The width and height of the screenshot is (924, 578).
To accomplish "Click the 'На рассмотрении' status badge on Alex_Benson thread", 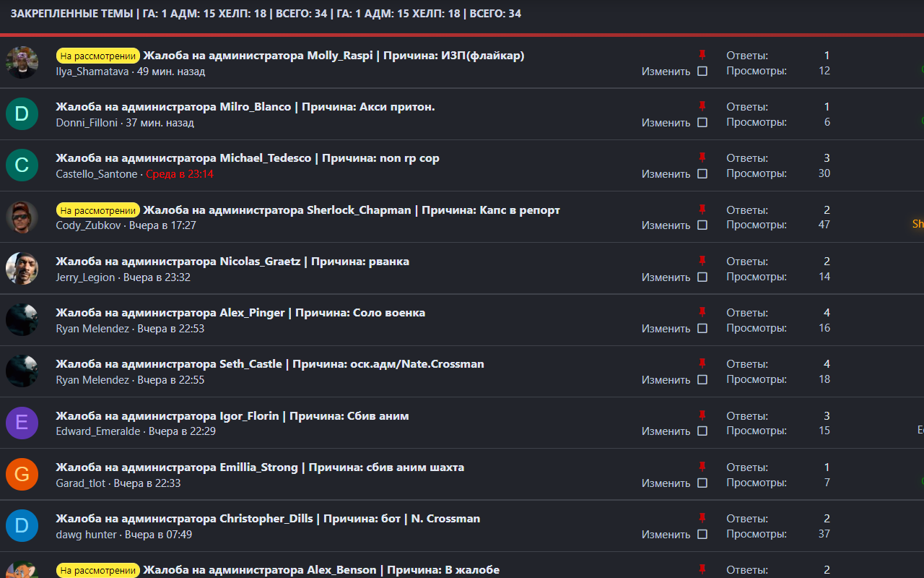I will 98,569.
